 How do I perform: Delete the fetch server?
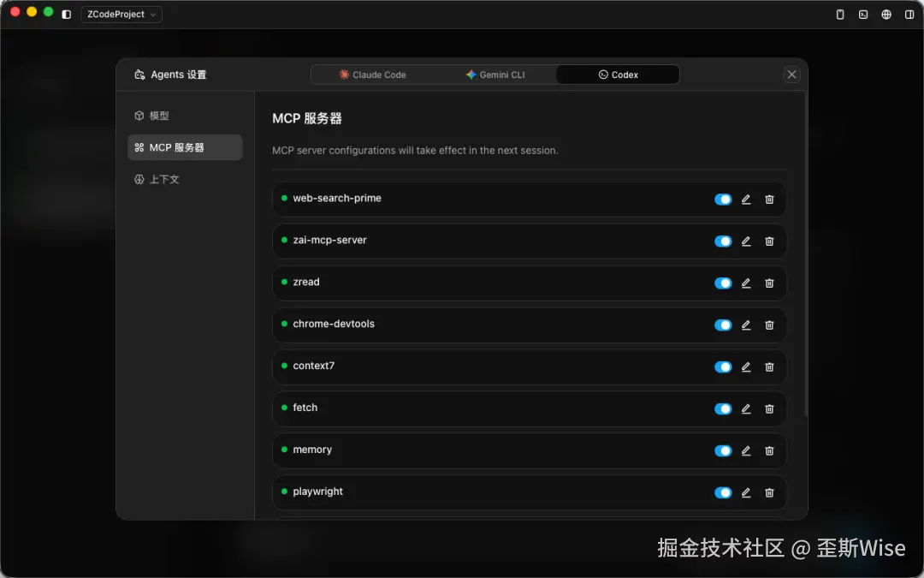tap(769, 408)
